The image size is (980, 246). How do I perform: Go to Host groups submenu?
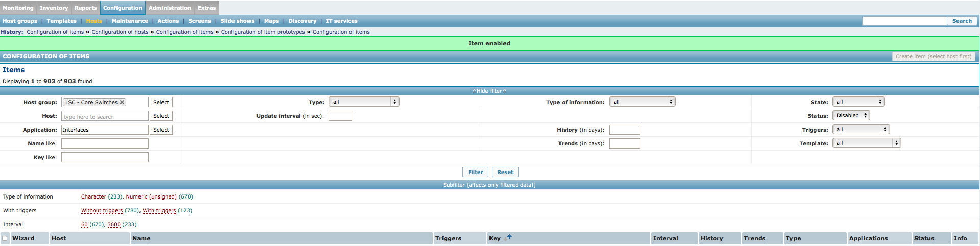tap(20, 21)
